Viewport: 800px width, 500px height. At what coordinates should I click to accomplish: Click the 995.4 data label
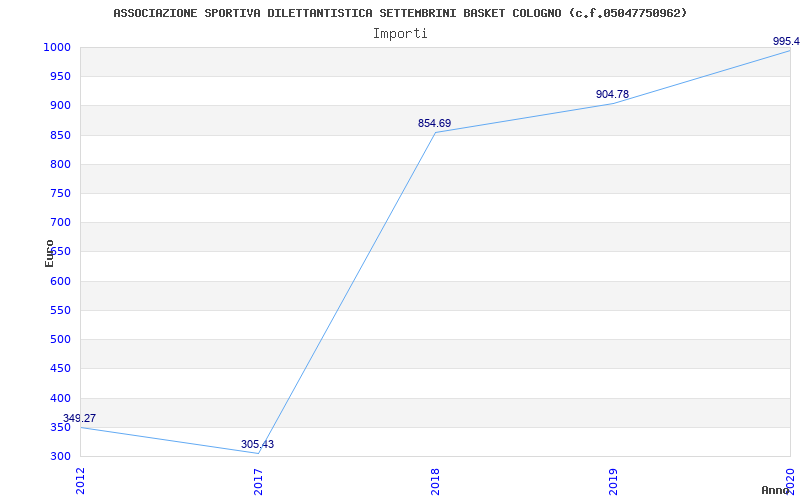click(786, 41)
